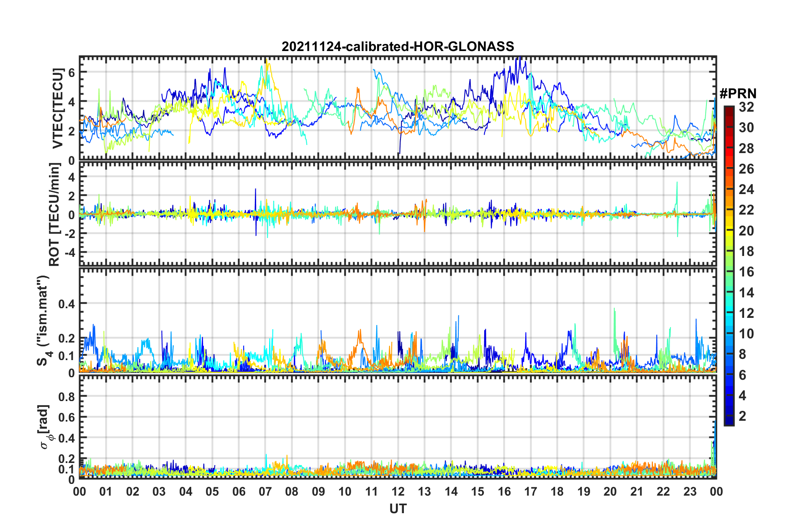Click PRN colorbar tick label 4
This screenshot has width=796, height=532.
pyautogui.click(x=742, y=396)
